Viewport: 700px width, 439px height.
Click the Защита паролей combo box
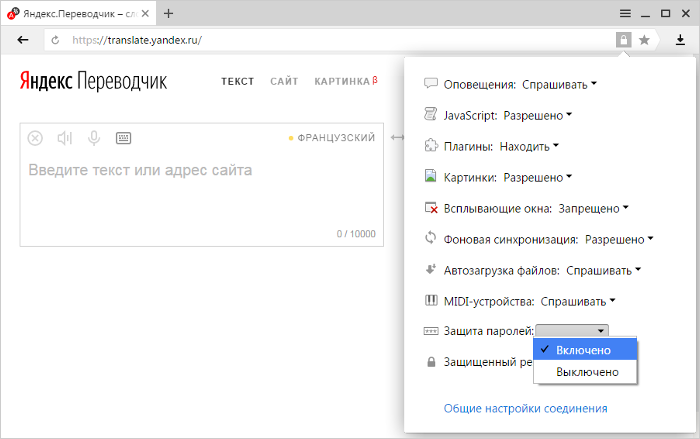(x=571, y=331)
